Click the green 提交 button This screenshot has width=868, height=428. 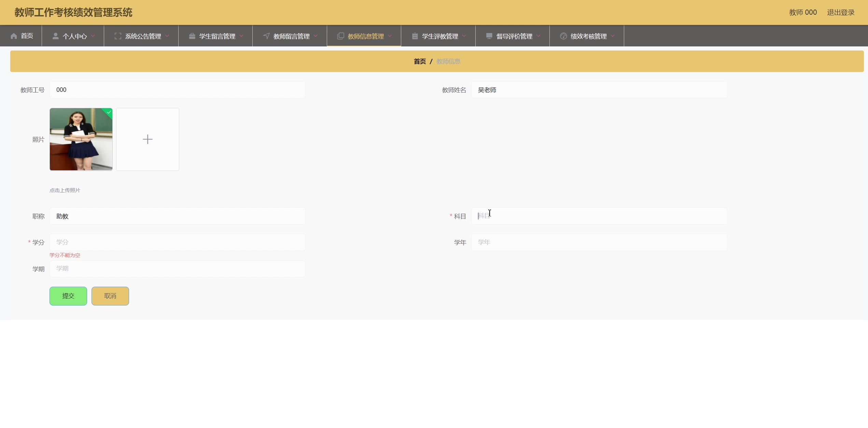point(68,296)
